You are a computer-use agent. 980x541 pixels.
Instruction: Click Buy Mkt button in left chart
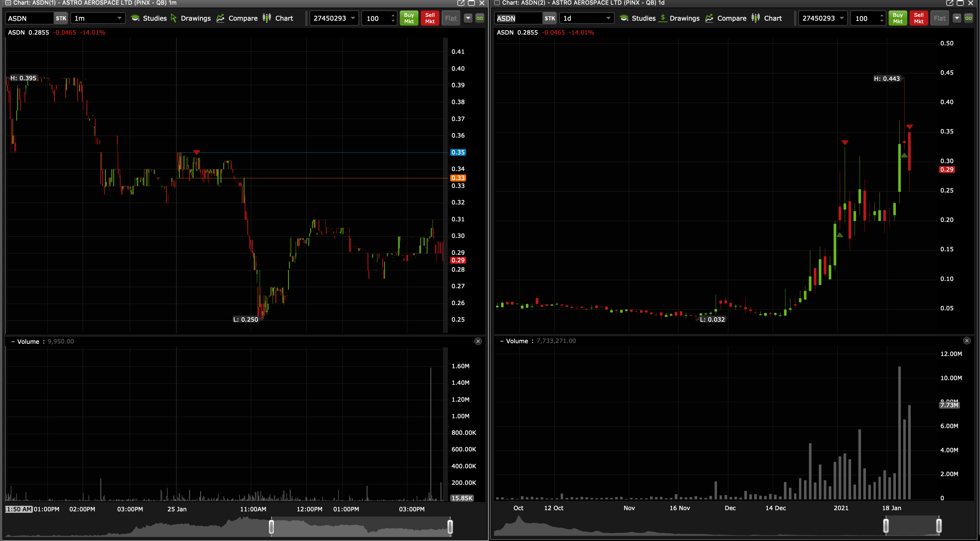coord(409,18)
